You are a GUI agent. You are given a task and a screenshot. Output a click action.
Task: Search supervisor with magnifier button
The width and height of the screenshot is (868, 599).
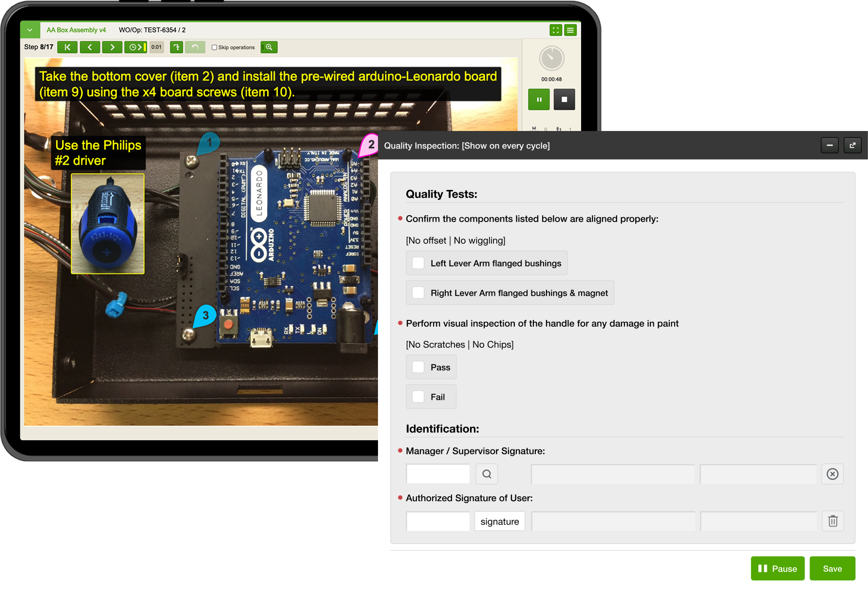(x=487, y=474)
